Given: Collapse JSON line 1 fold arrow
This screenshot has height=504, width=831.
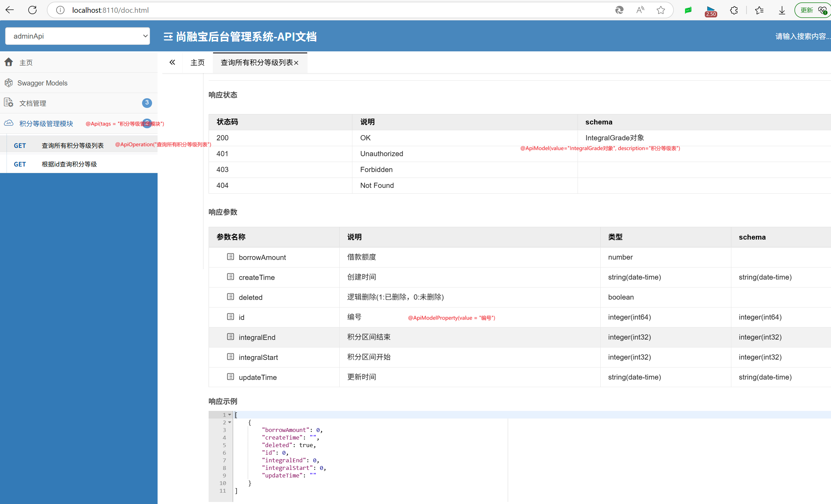Looking at the screenshot, I should [x=230, y=415].
